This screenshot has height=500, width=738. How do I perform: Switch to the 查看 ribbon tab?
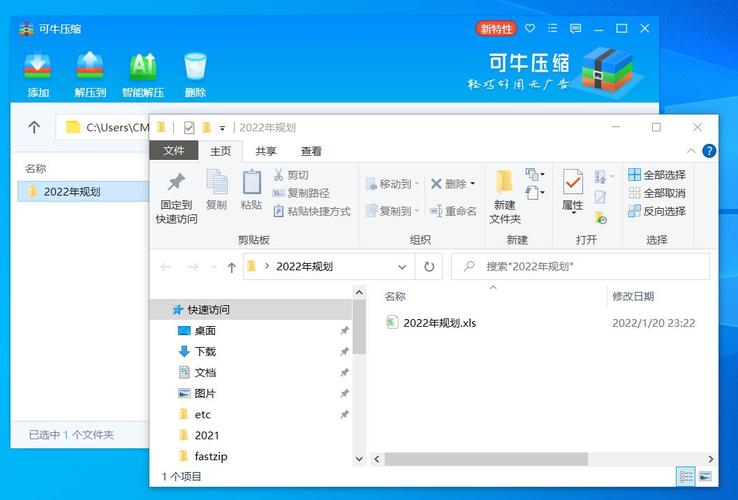[311, 151]
